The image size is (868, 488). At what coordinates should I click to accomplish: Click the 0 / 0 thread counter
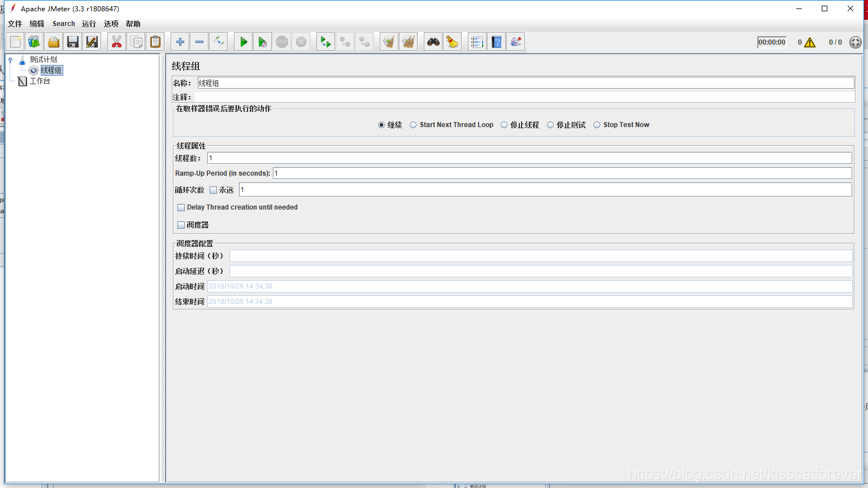[835, 42]
